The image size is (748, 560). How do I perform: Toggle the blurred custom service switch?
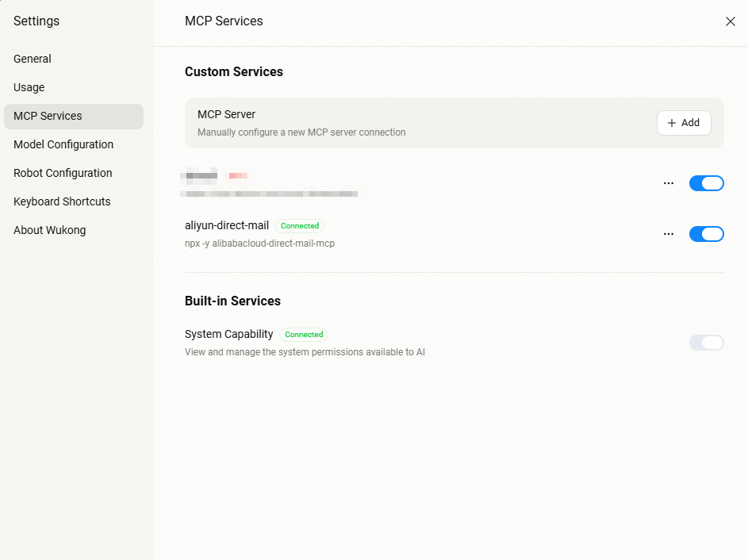[x=706, y=183]
